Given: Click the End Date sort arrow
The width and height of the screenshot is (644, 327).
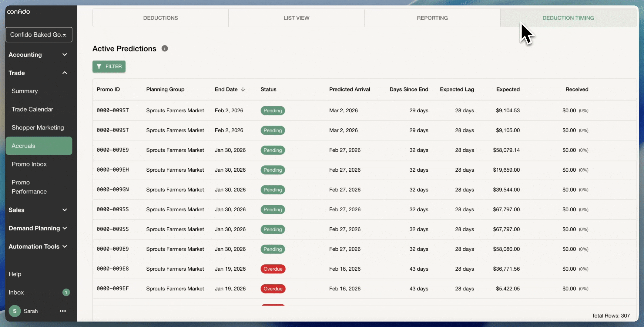Looking at the screenshot, I should tap(243, 89).
